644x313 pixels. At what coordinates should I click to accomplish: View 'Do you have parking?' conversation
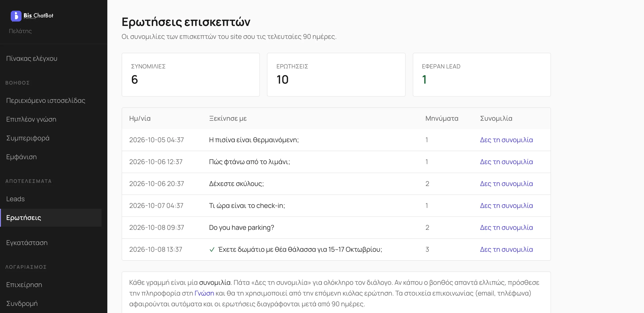click(x=506, y=228)
